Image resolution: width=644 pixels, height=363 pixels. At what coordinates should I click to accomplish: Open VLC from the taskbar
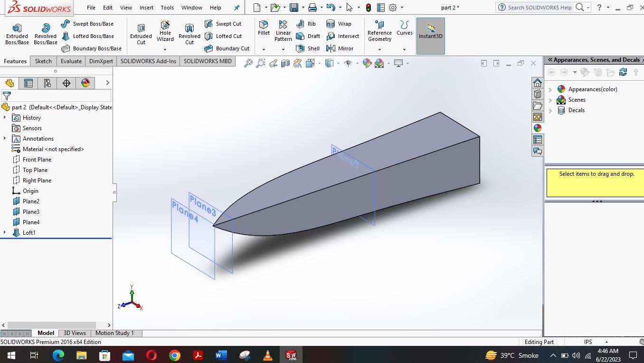(x=268, y=355)
